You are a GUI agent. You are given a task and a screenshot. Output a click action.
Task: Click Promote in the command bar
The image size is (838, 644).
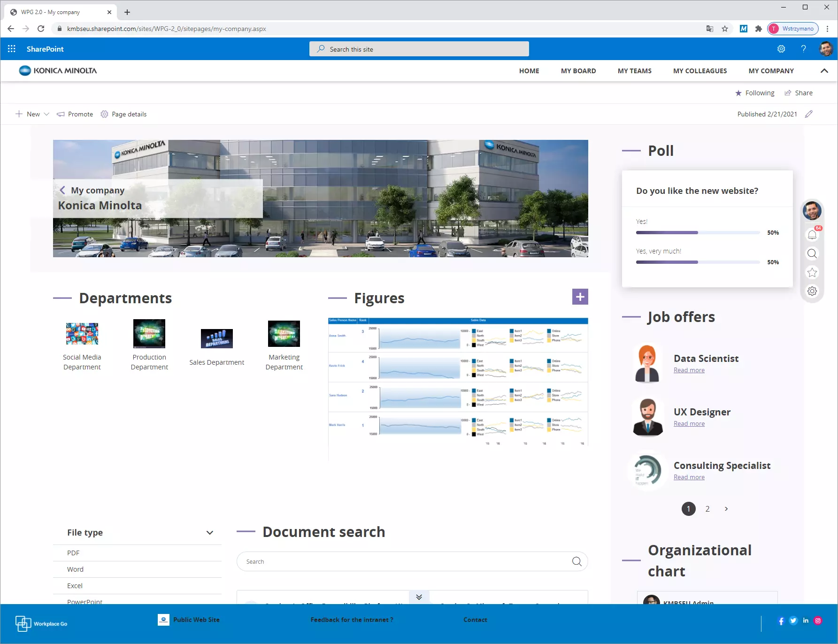pos(75,114)
